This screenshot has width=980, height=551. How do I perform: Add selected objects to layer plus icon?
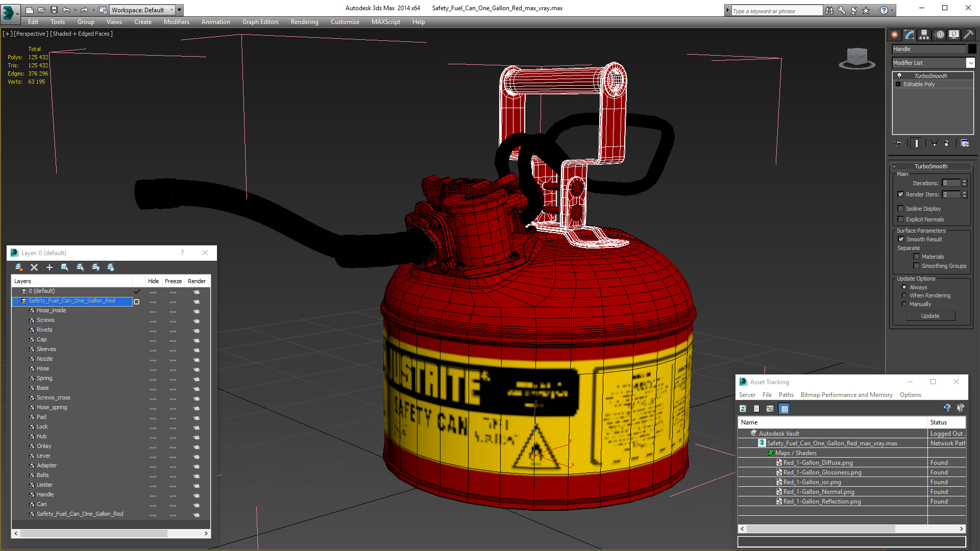tap(50, 267)
